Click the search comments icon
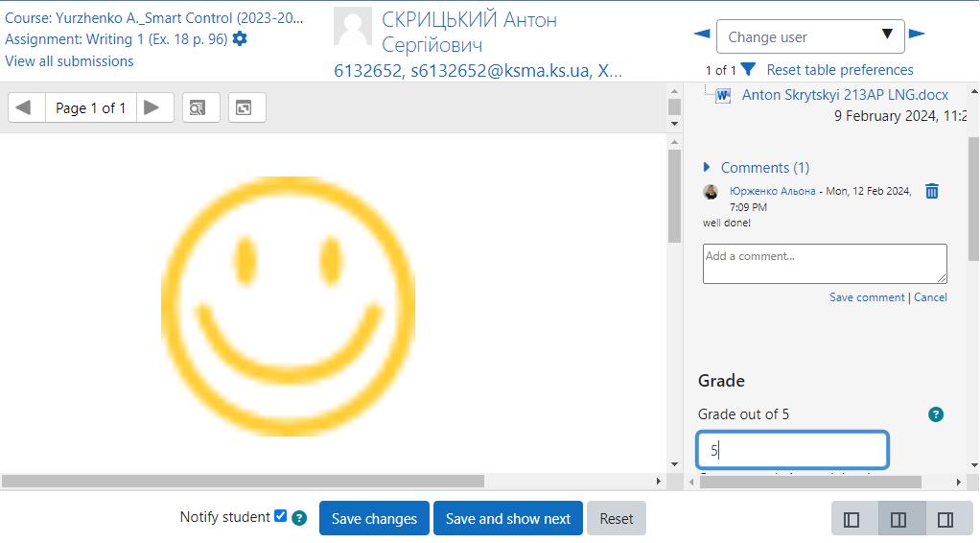 198,107
